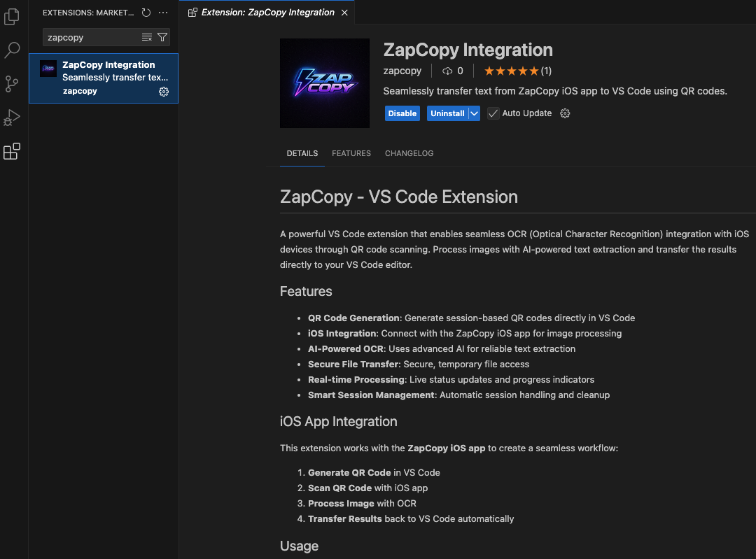Click the ZapCopy Integration page title
The height and width of the screenshot is (559, 756).
point(468,50)
